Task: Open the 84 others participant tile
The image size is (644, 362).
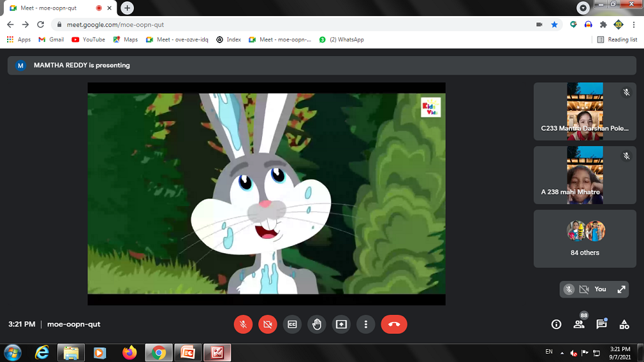Action: tap(585, 238)
